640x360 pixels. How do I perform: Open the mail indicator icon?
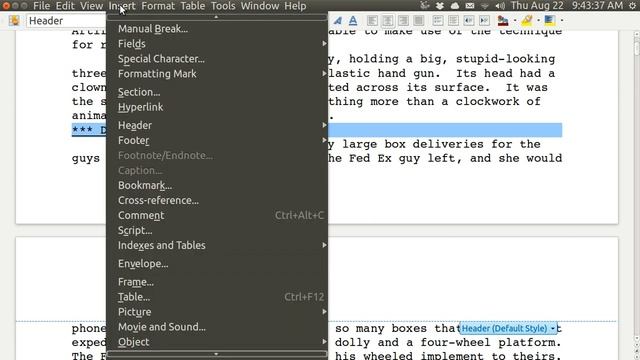point(470,6)
